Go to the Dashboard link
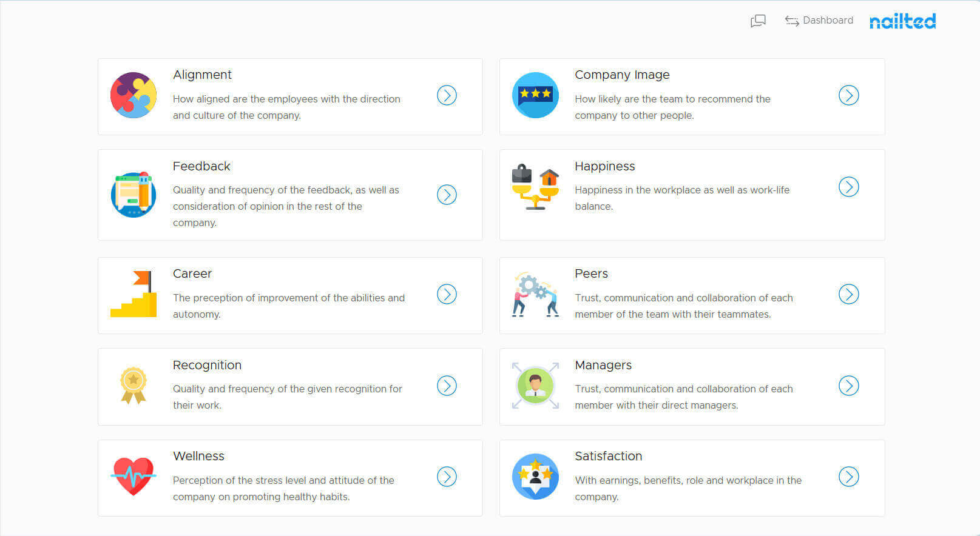The height and width of the screenshot is (536, 980). coord(819,21)
